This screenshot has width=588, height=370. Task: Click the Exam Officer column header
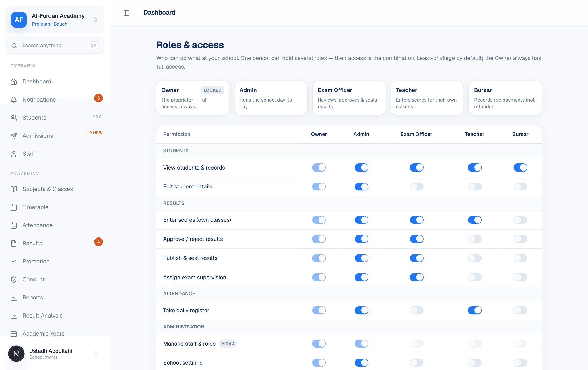pyautogui.click(x=416, y=134)
